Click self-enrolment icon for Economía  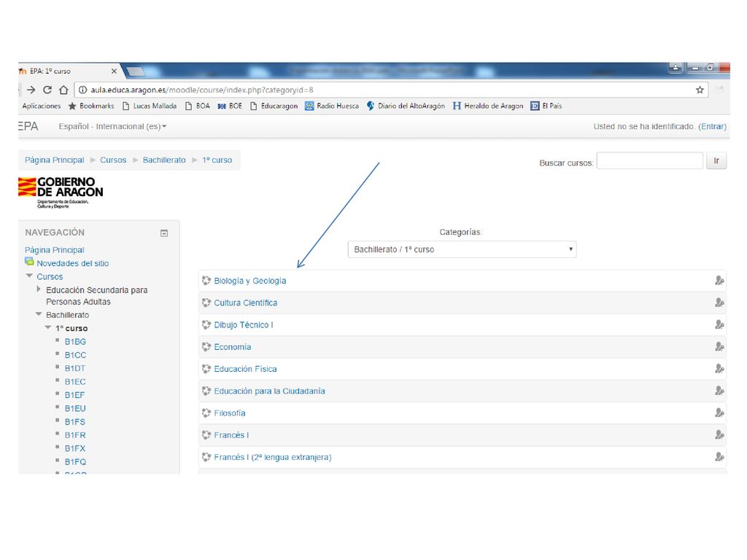(719, 346)
